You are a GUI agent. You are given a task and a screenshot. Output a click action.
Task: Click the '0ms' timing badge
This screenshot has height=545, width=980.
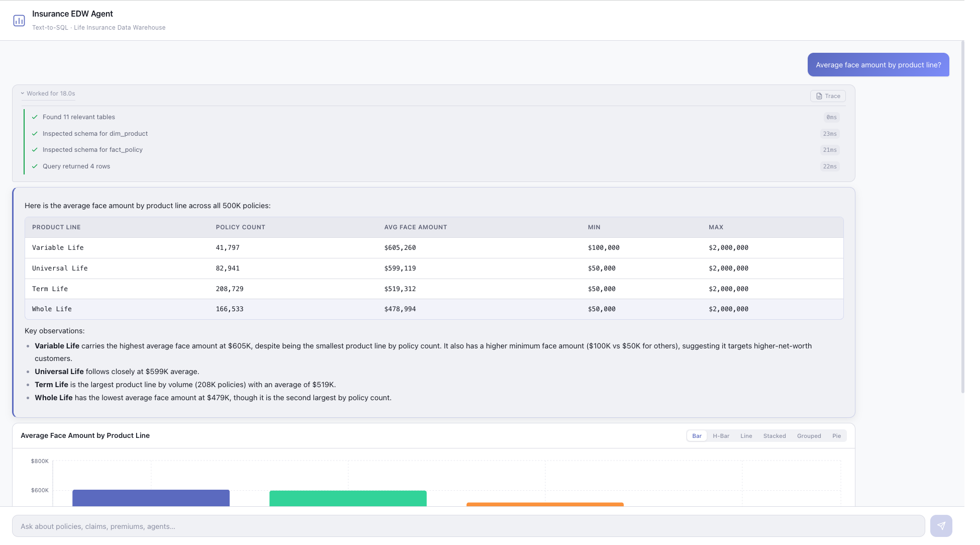pos(832,117)
